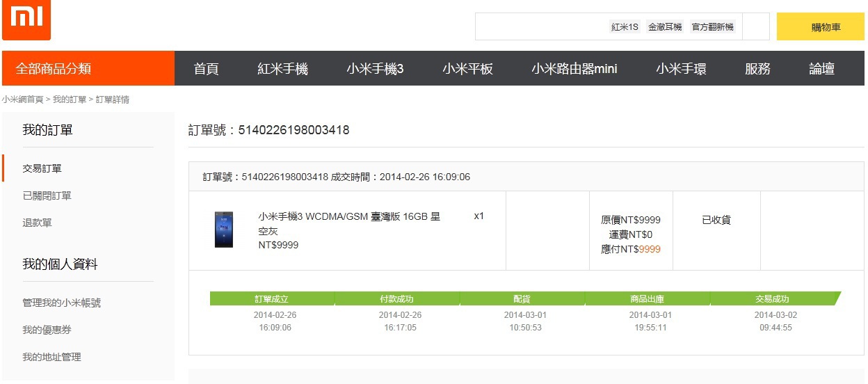Viewport: 868px width, 384px height.
Task: Click the 配貨 progress step
Action: coord(522,298)
